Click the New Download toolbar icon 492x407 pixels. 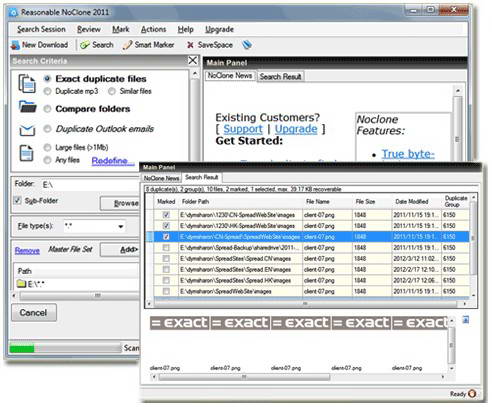pyautogui.click(x=15, y=45)
